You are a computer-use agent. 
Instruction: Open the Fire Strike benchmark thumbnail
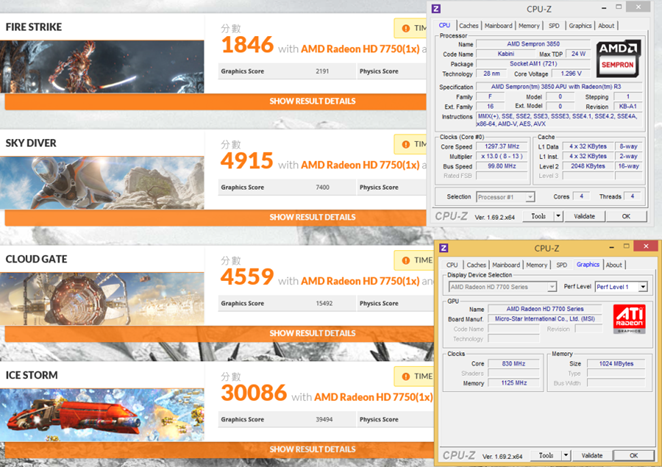click(x=102, y=67)
